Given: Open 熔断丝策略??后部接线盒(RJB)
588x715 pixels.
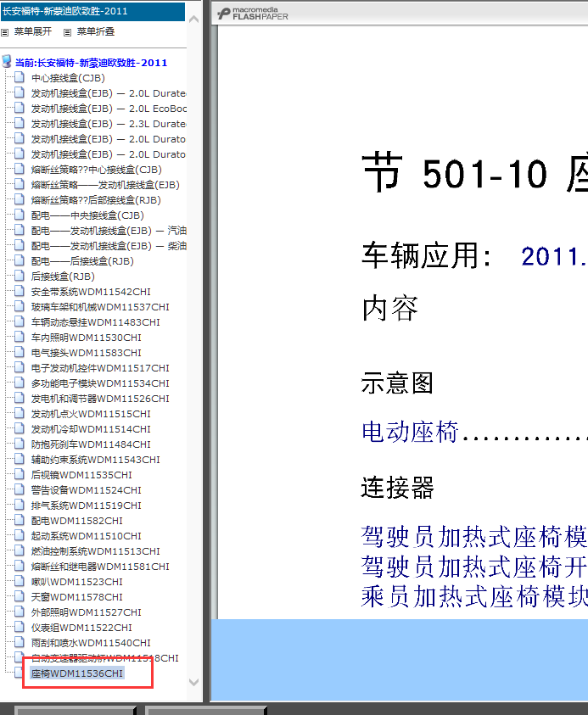Looking at the screenshot, I should [x=96, y=200].
